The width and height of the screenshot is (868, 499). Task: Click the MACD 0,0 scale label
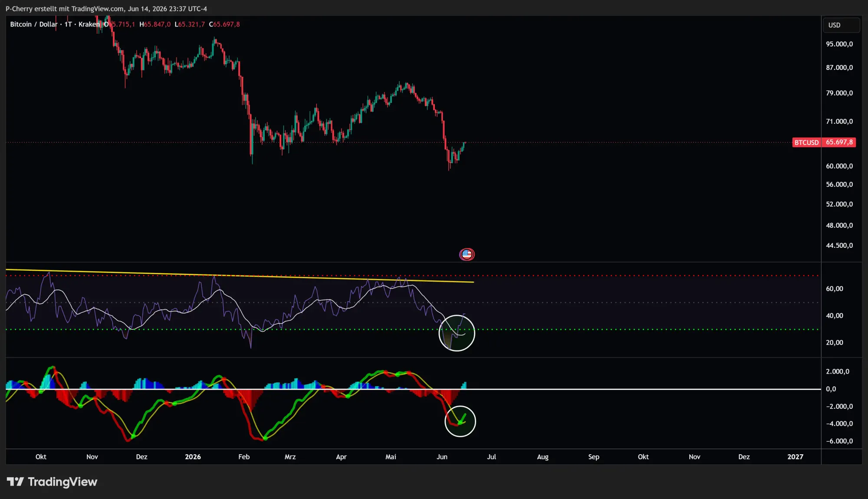(x=831, y=389)
